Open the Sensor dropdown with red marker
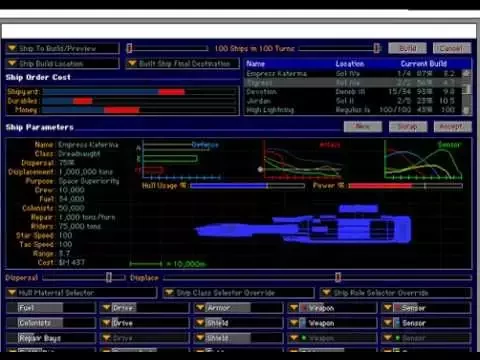Screen dimensions: 480x360 [x=426, y=308]
